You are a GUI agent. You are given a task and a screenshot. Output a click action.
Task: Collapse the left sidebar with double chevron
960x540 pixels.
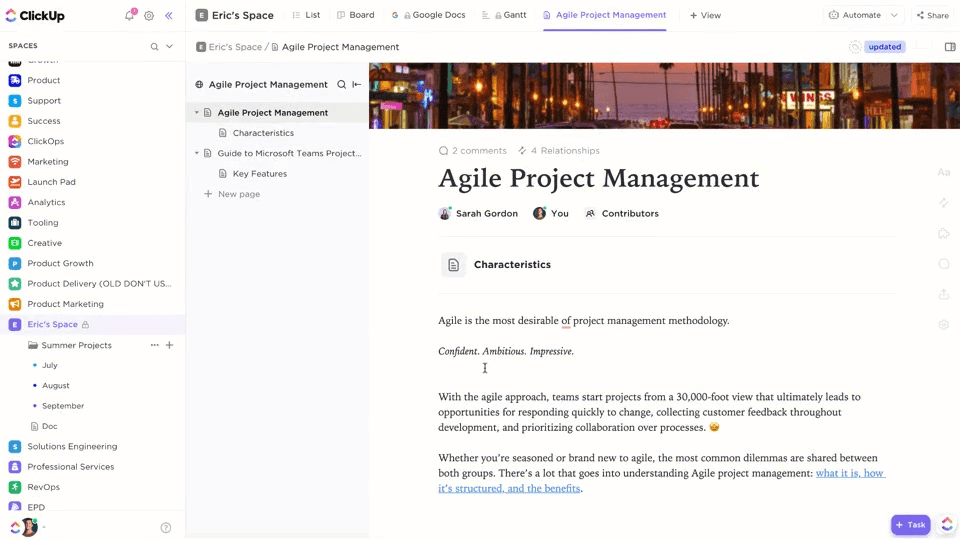(x=168, y=16)
